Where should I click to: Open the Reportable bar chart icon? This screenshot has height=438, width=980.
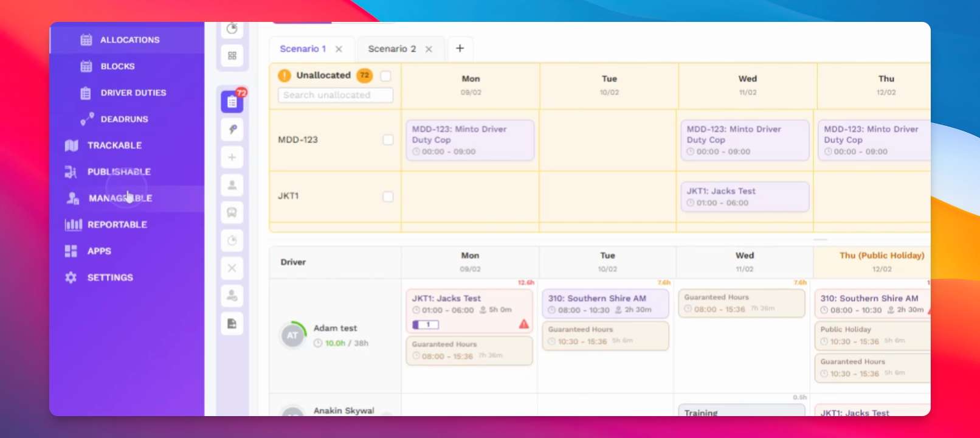pyautogui.click(x=73, y=224)
